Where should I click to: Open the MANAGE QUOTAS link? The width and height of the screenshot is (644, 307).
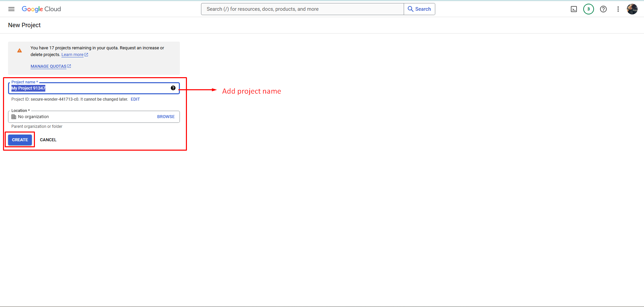coord(49,66)
